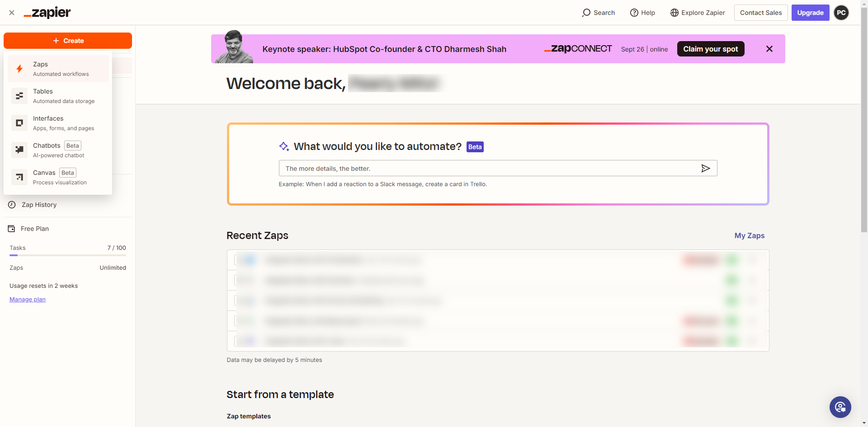Choose Interfaces apps, forms, and pages
The image size is (868, 427).
58,123
